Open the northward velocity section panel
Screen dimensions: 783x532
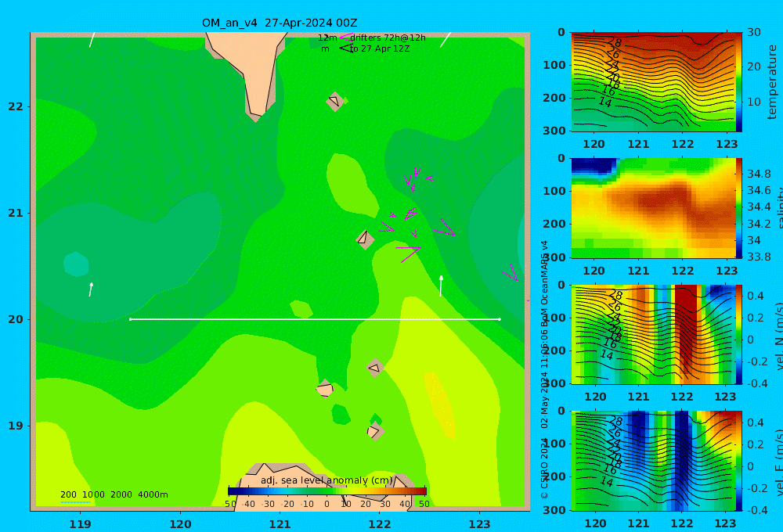(x=653, y=334)
